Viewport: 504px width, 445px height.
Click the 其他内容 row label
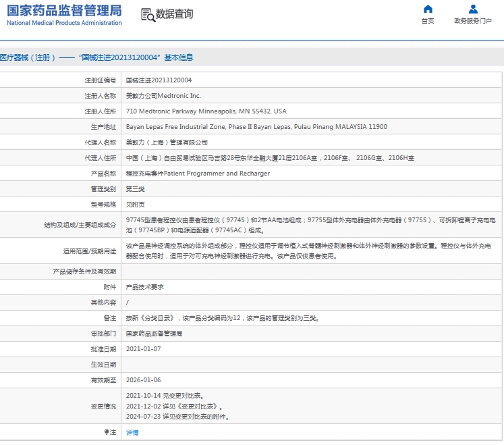[103, 303]
